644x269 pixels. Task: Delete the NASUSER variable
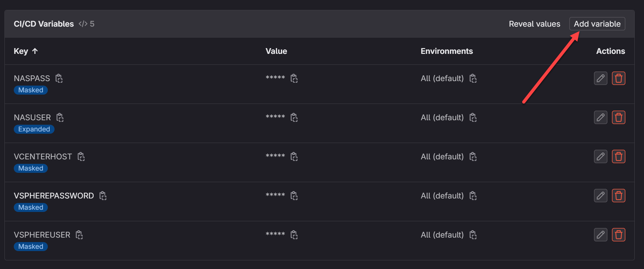coord(618,117)
